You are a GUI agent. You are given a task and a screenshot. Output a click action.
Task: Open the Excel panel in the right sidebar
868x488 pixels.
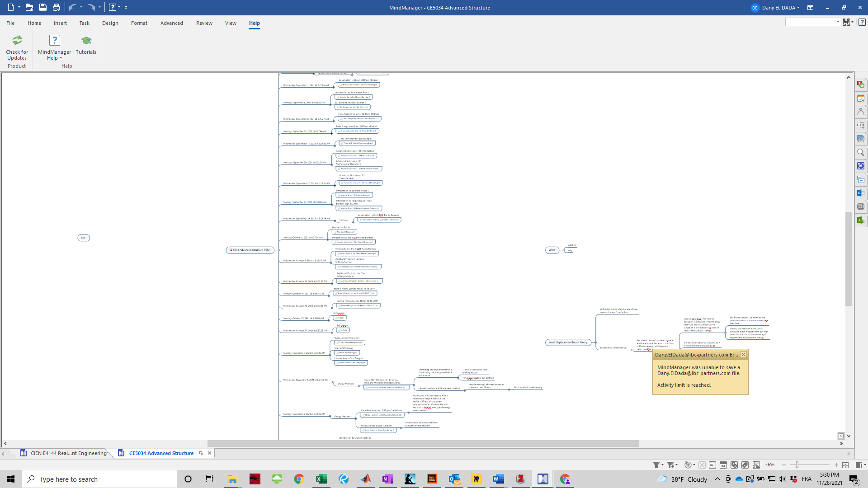[860, 220]
